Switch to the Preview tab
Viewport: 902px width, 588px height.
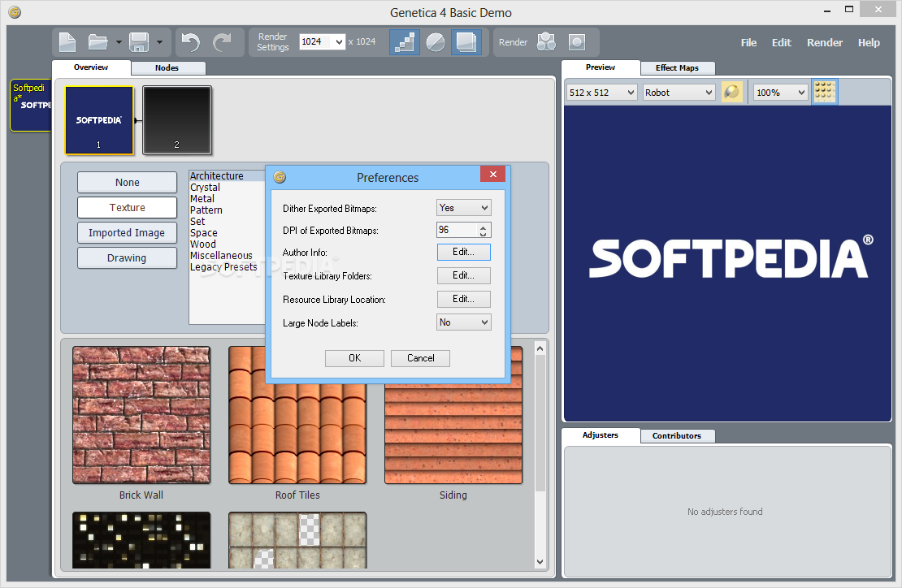click(x=601, y=67)
